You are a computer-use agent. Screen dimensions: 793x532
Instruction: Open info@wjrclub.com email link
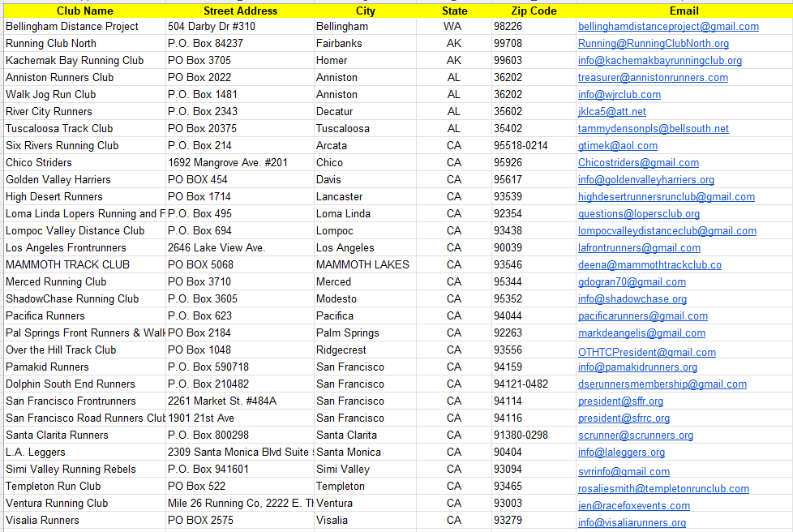point(619,95)
